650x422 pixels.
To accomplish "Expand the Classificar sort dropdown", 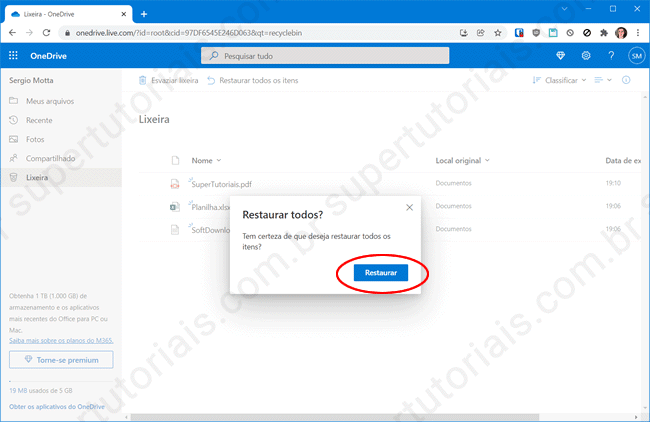I will tap(560, 80).
